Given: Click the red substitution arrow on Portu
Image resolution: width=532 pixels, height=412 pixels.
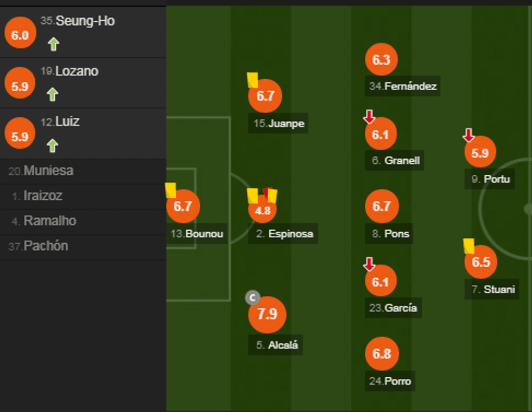Looking at the screenshot, I should point(468,135).
